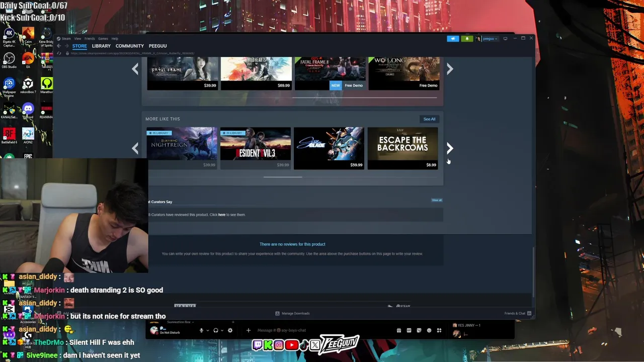The image size is (644, 362).
Task: Go back with Steam's back arrow
Action: (59, 46)
